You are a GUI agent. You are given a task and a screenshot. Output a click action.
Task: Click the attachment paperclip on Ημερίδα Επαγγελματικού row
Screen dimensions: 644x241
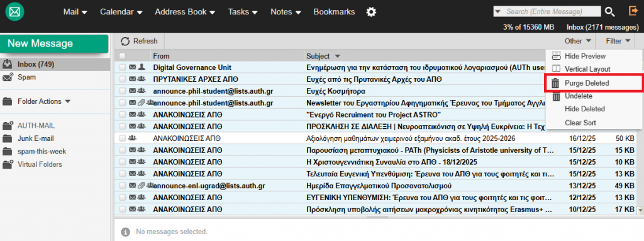point(142,186)
